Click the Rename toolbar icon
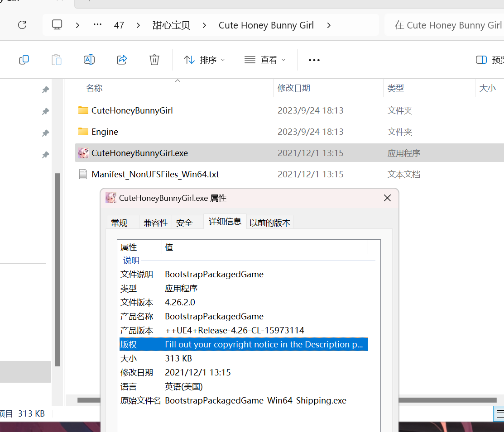The height and width of the screenshot is (432, 504). pos(89,60)
